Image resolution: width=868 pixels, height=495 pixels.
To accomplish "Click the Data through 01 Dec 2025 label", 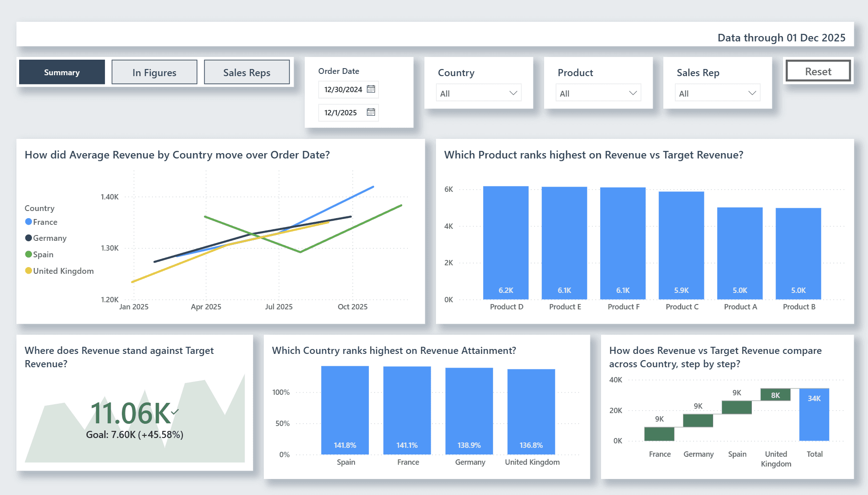I will pyautogui.click(x=781, y=37).
